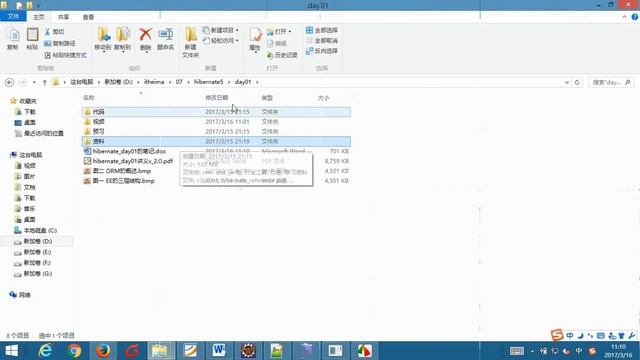This screenshot has width=640, height=360.
Task: Click 全部选择 (Select all)
Action: coord(322,30)
